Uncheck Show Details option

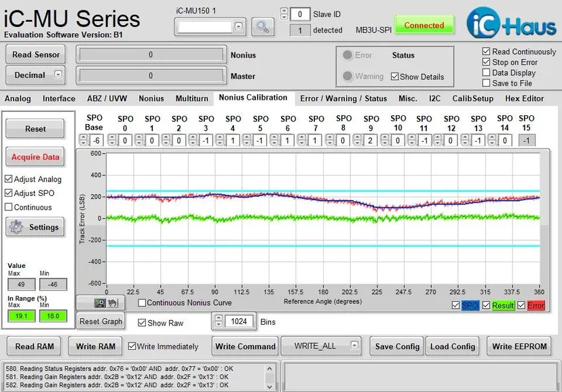tap(394, 77)
